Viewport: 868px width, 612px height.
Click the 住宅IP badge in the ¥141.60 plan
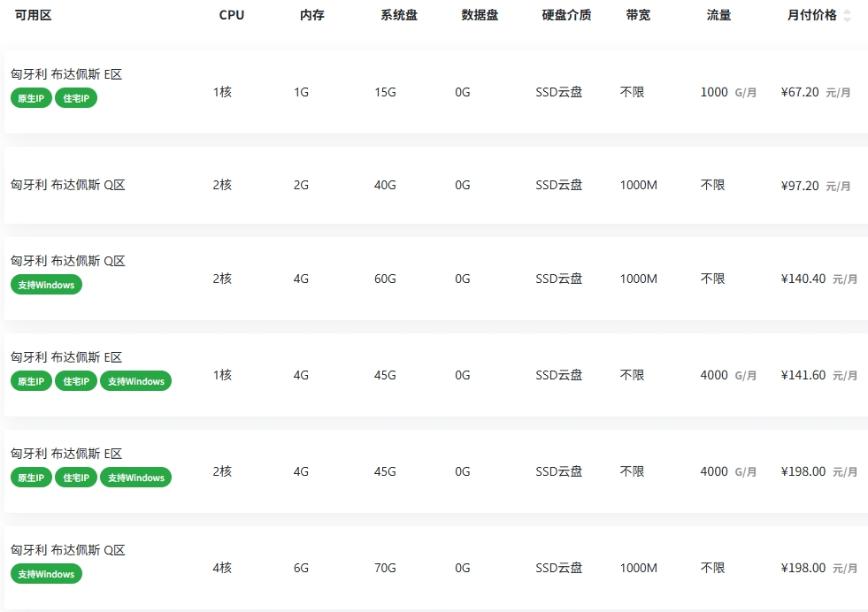[x=76, y=381]
